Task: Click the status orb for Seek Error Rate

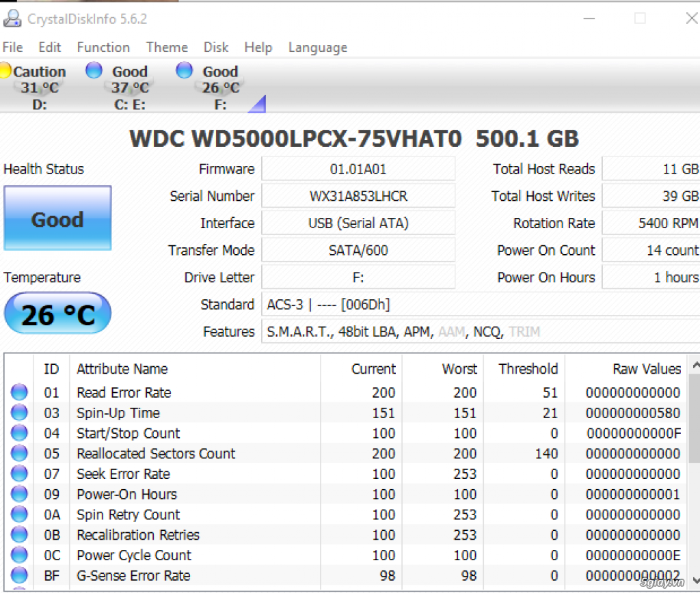Action: (19, 473)
